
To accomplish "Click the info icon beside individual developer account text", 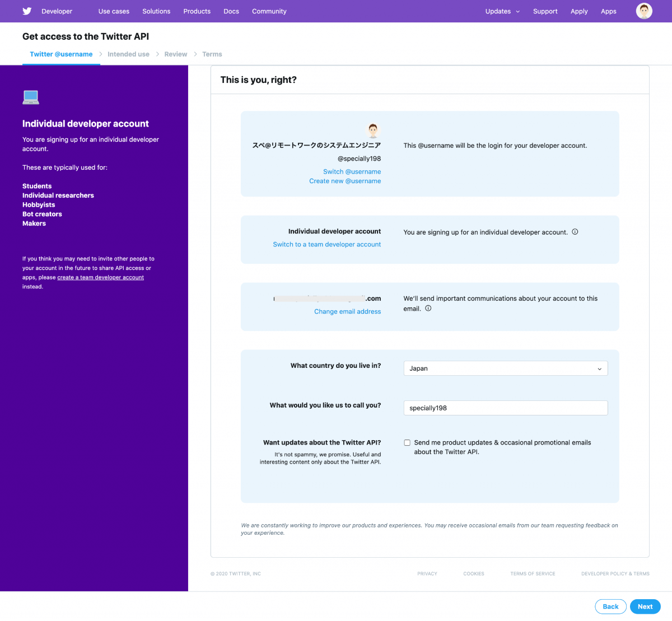I will [575, 232].
